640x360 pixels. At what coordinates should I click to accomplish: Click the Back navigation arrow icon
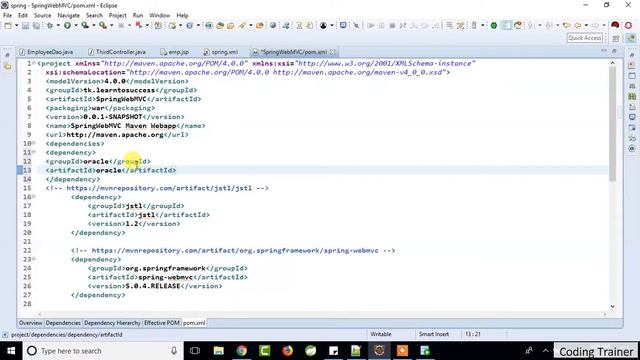click(577, 25)
